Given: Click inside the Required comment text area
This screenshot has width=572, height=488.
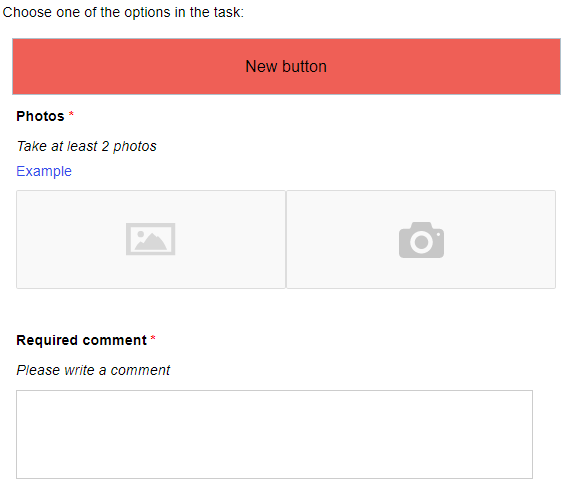Looking at the screenshot, I should coord(274,434).
